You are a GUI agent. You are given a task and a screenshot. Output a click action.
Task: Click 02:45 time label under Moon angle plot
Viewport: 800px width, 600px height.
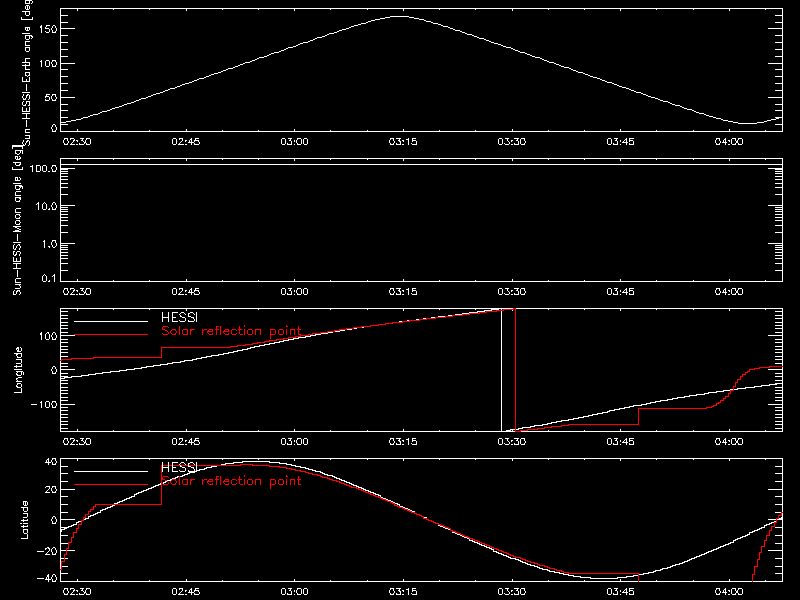pyautogui.click(x=186, y=292)
